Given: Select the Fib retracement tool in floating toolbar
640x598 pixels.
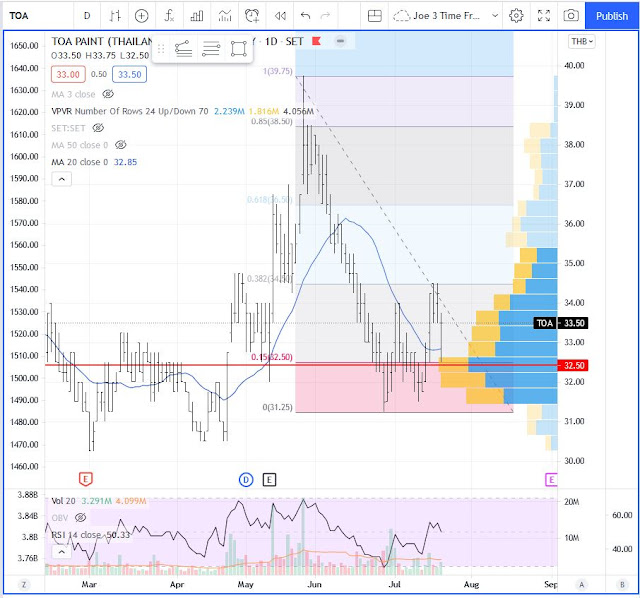Looking at the screenshot, I should tap(184, 49).
